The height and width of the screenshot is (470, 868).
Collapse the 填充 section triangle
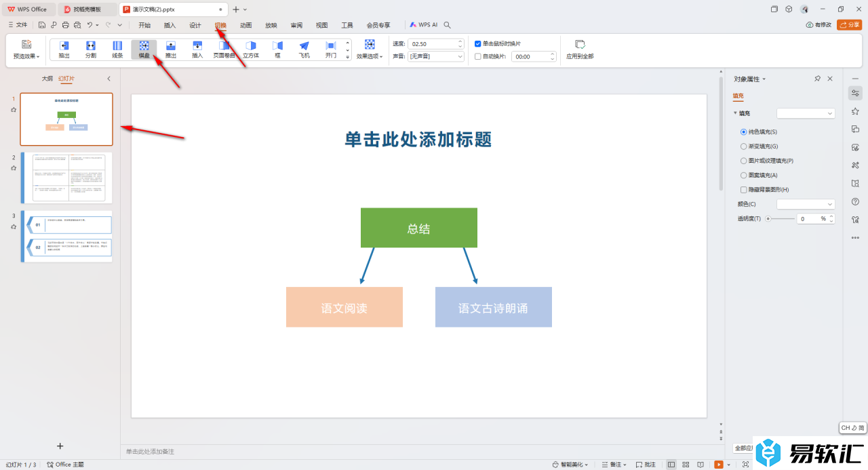(x=735, y=113)
